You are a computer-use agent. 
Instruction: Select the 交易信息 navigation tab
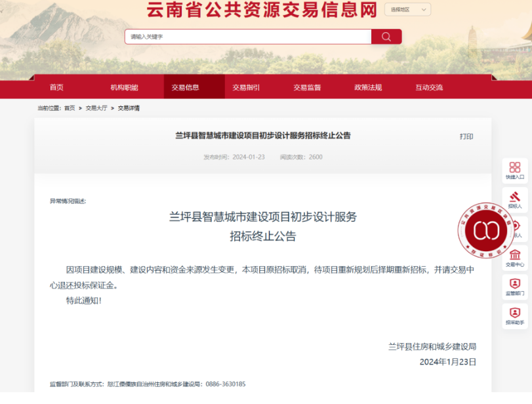(x=185, y=87)
